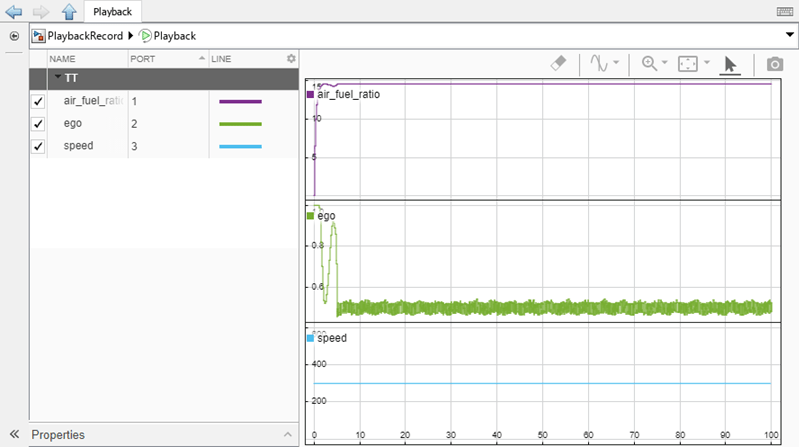This screenshot has width=799, height=447.
Task: Click the signal curve visualization icon
Action: 599,63
